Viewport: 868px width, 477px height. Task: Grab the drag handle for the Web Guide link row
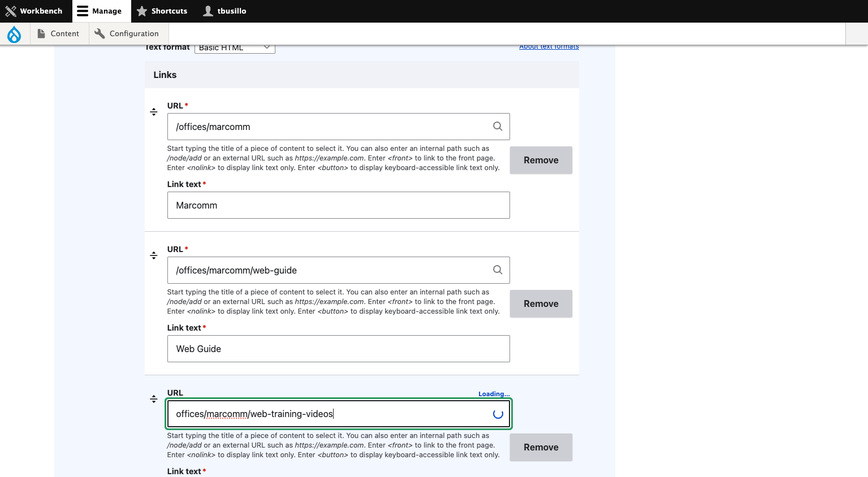(154, 255)
